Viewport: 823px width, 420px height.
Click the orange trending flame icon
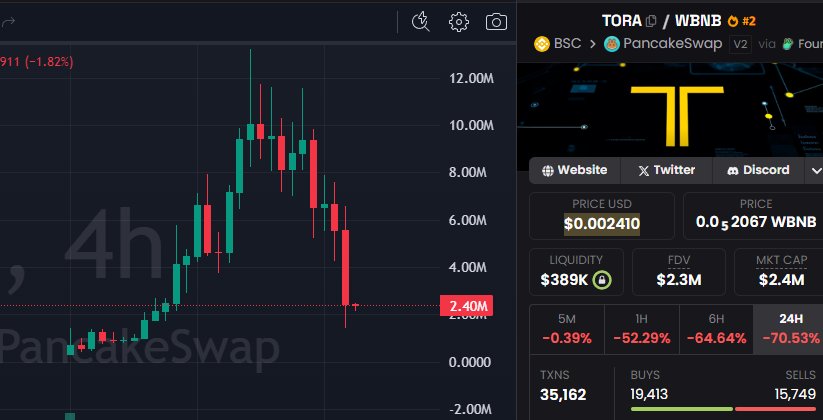point(733,20)
